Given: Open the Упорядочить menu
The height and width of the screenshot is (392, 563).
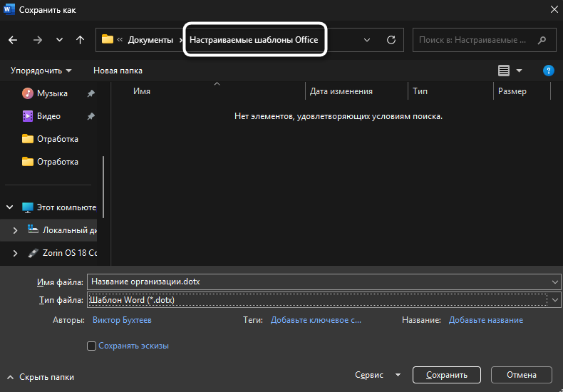Looking at the screenshot, I should [41, 71].
